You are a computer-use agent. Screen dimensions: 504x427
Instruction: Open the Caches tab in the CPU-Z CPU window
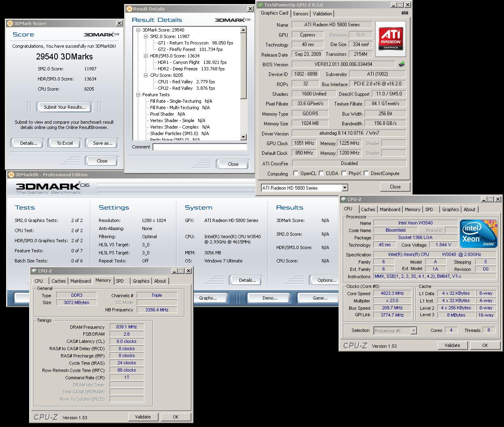[368, 209]
